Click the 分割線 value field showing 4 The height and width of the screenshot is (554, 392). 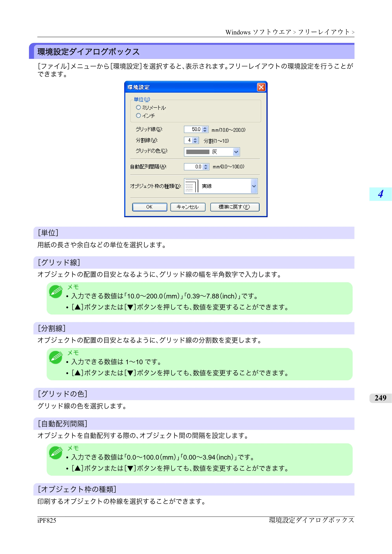click(188, 140)
